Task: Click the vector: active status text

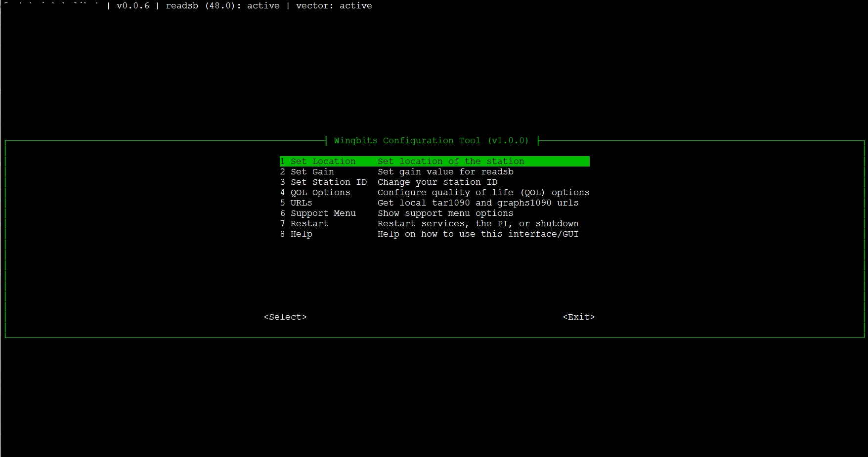Action: pyautogui.click(x=334, y=6)
